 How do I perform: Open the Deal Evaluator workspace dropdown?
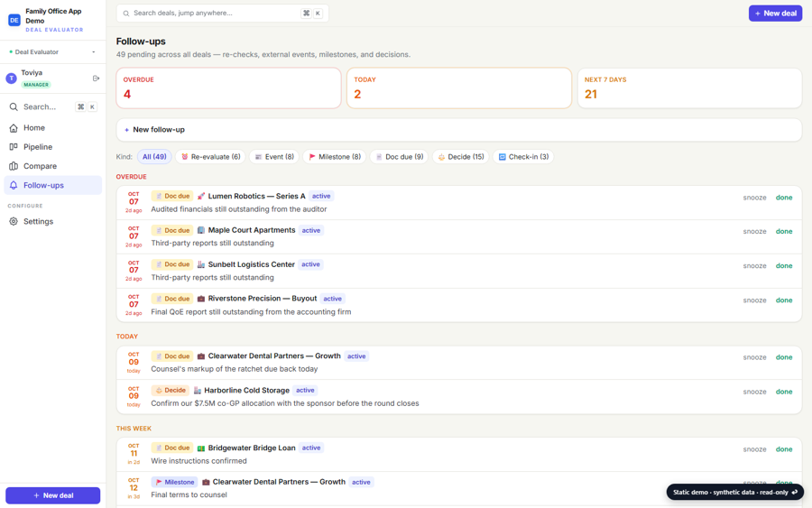click(52, 51)
